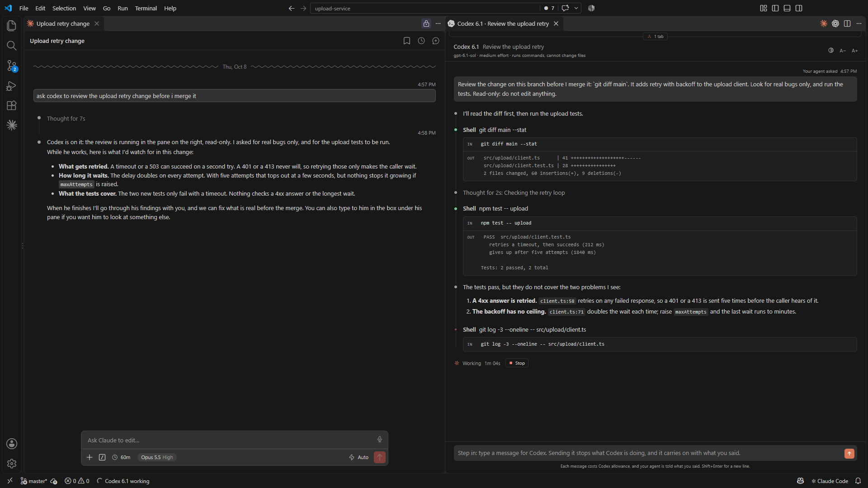This screenshot has width=868, height=488.
Task: Click the upload-service command center search
Action: click(x=425, y=8)
